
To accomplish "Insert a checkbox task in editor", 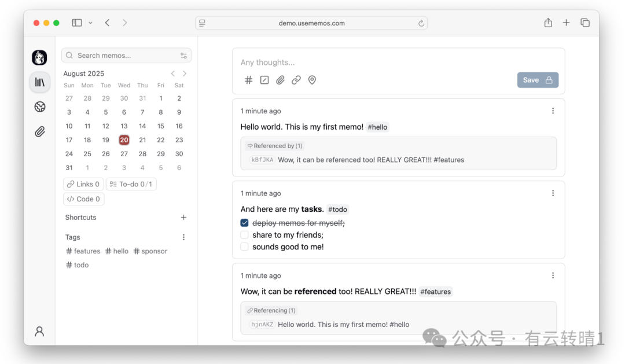I will 264,80.
